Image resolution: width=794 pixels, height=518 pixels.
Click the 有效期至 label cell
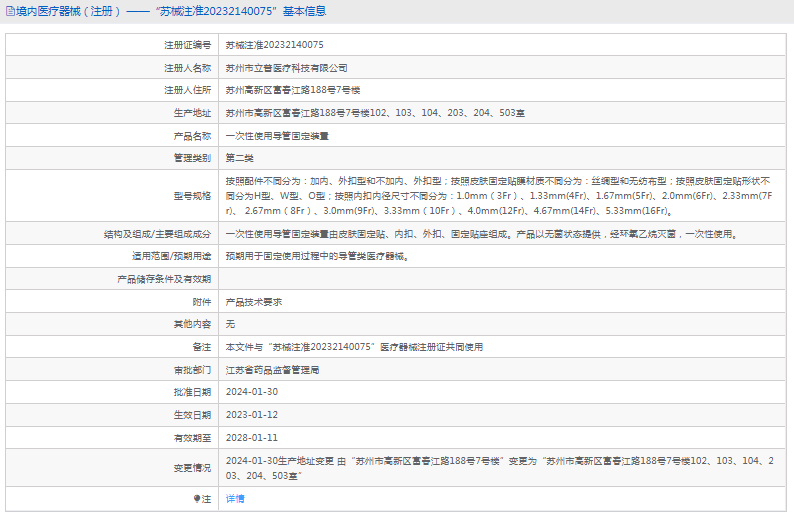click(x=112, y=438)
